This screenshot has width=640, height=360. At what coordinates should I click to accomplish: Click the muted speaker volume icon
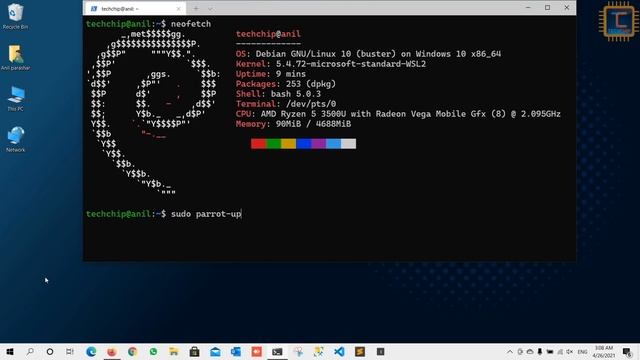point(569,351)
